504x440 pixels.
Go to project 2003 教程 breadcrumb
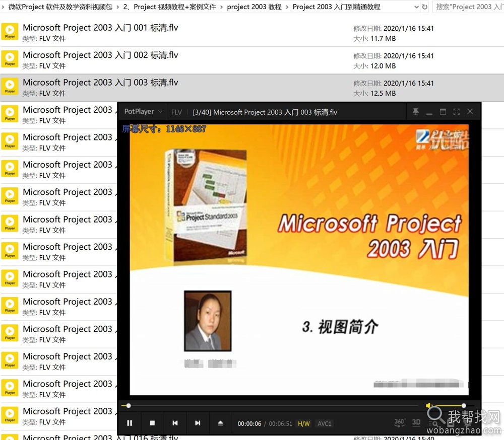pyautogui.click(x=254, y=7)
